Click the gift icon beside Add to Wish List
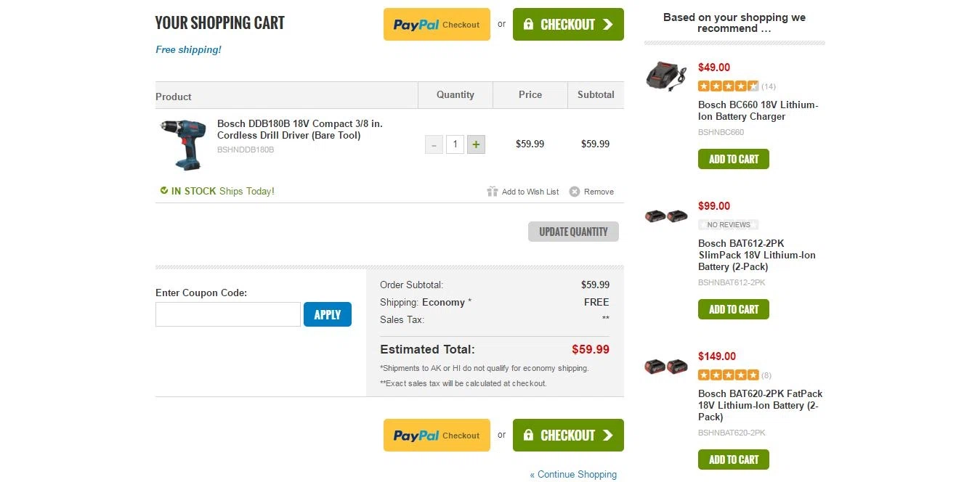Viewport: 980px width, 482px height. pos(493,192)
